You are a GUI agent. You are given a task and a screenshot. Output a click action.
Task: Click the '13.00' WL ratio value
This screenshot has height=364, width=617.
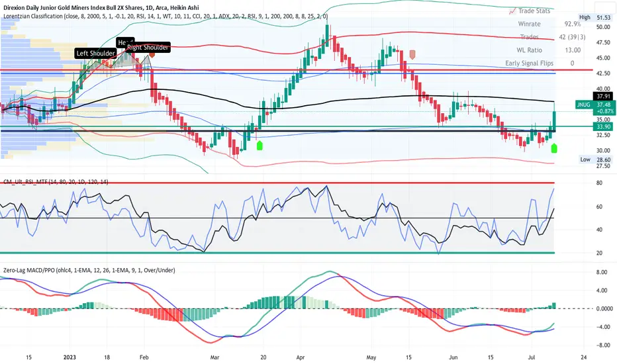pyautogui.click(x=573, y=50)
